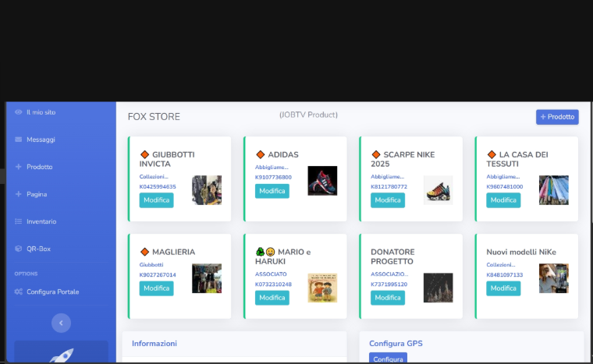
Task: Click code K9027267014 on MAGLIERIA card
Action: [x=158, y=275]
